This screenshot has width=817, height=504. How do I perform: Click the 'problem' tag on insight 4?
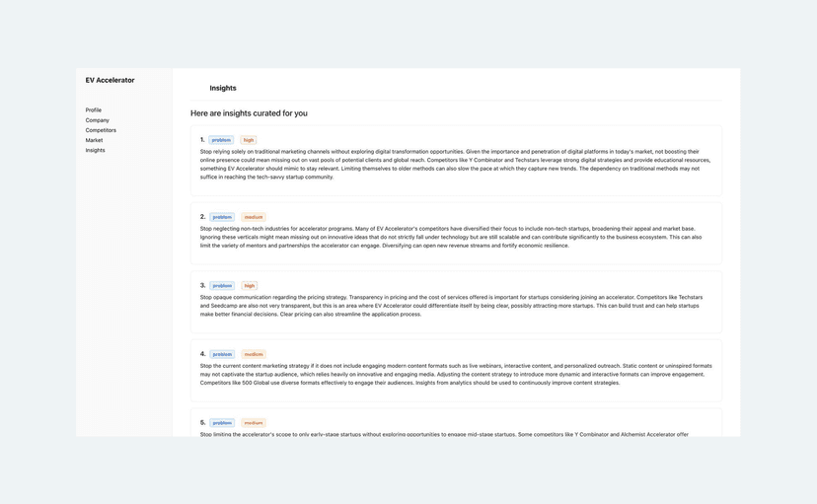pyautogui.click(x=222, y=354)
